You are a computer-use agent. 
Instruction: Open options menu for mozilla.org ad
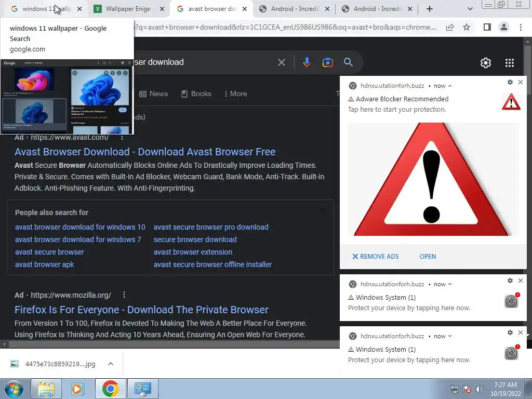pyautogui.click(x=124, y=295)
